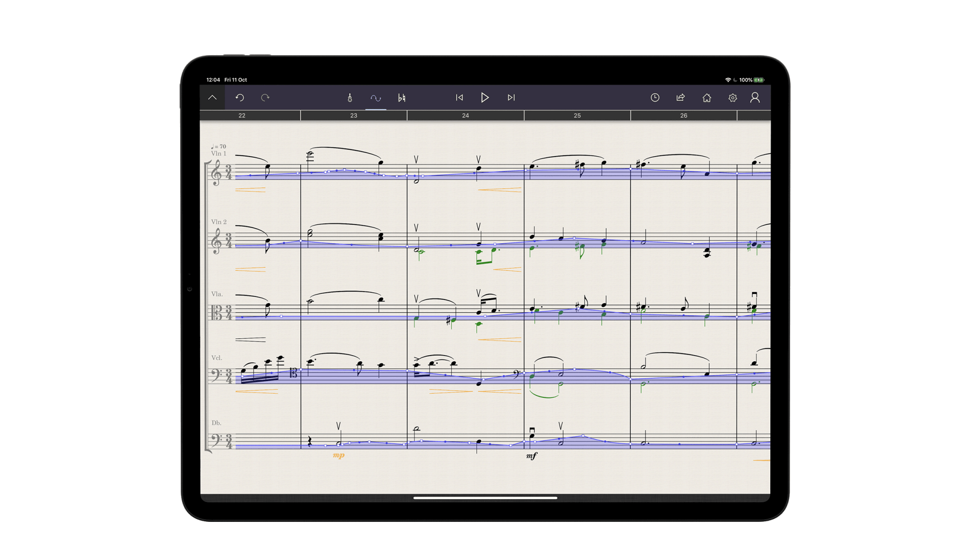Image resolution: width=980 pixels, height=551 pixels.
Task: Select the Vla. staff label
Action: coord(217,294)
